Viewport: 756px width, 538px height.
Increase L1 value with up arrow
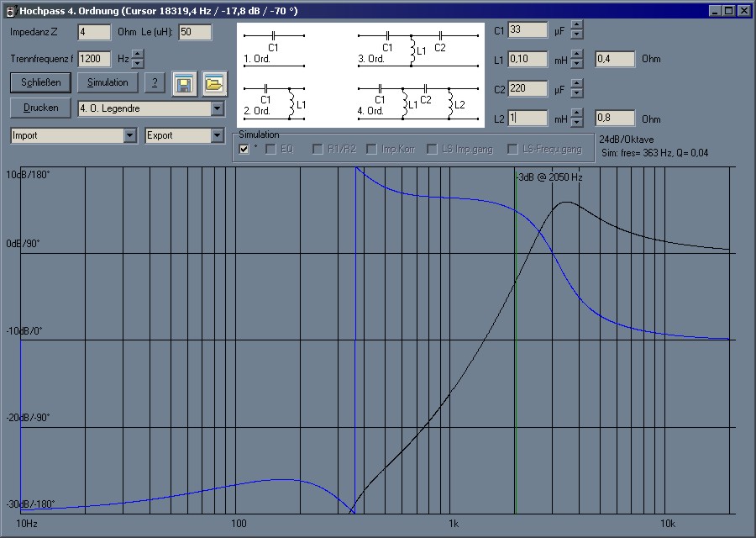576,54
